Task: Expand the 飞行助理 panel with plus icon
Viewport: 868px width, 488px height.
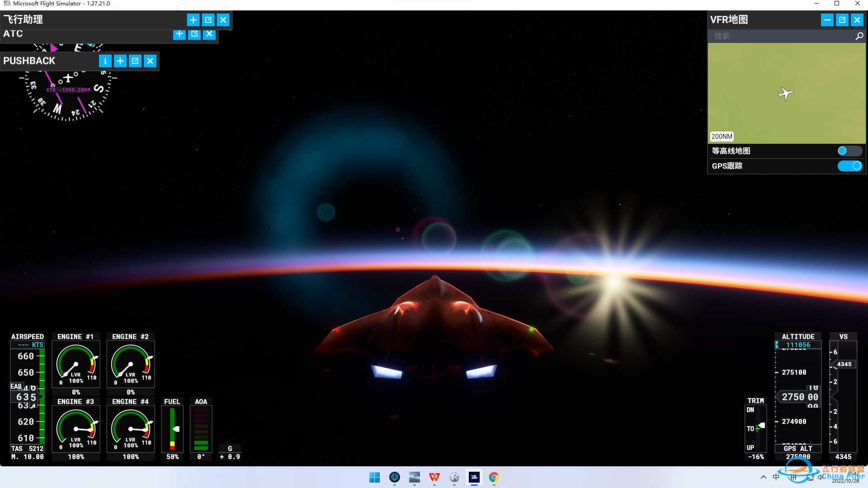Action: 193,20
